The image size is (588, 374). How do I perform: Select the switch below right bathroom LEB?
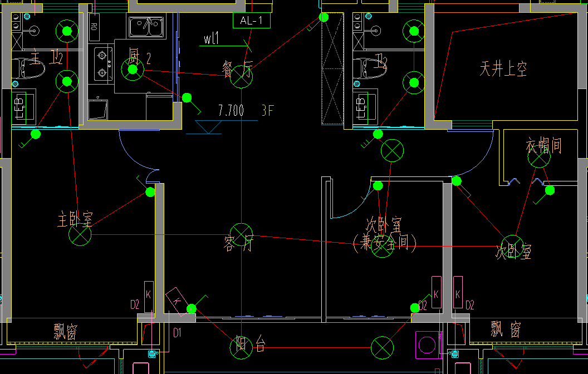coord(378,134)
